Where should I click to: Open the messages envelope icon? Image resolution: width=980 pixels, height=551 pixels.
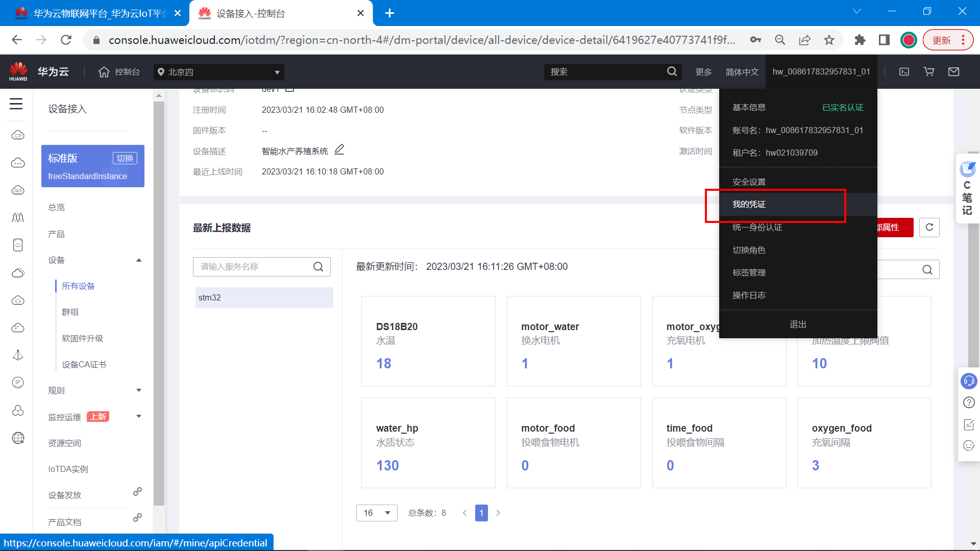pos(953,72)
